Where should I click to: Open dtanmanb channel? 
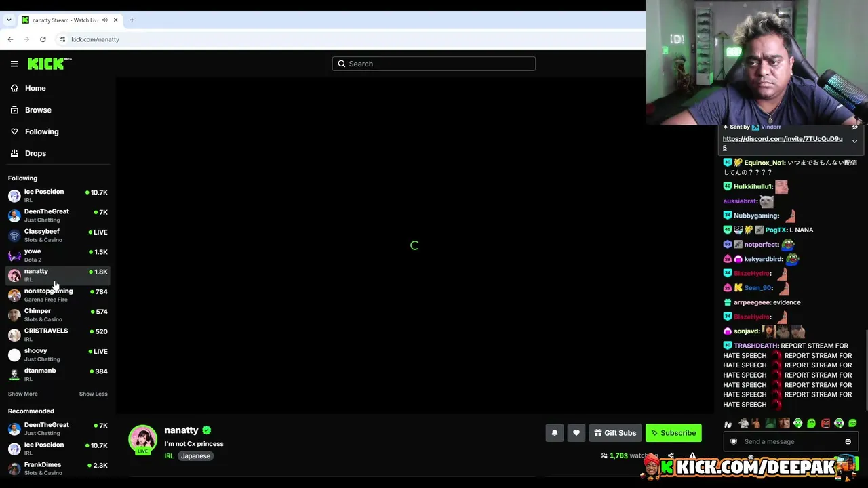(58, 375)
